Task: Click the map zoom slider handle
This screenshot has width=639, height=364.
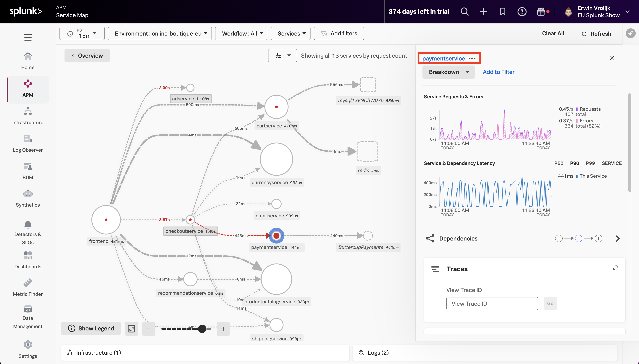Action: point(202,329)
